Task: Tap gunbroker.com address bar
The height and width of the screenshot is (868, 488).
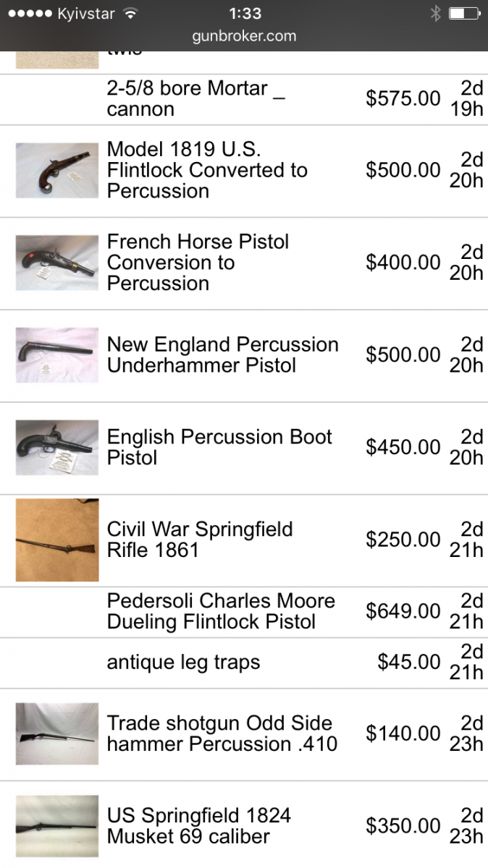Action: coord(244,36)
